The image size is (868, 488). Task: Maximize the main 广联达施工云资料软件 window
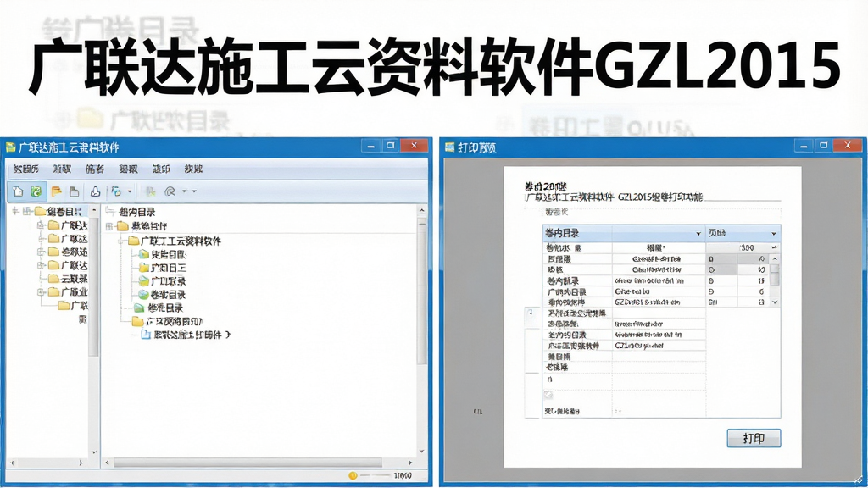pos(391,145)
